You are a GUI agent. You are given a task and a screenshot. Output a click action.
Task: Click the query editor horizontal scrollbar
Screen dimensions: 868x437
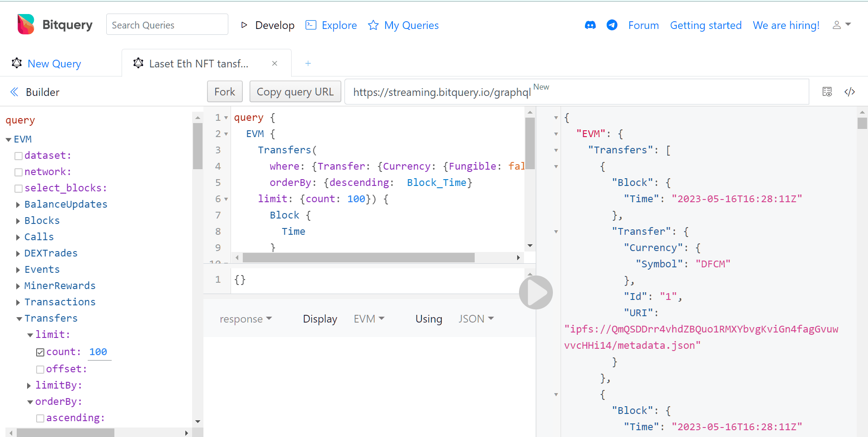pos(359,258)
